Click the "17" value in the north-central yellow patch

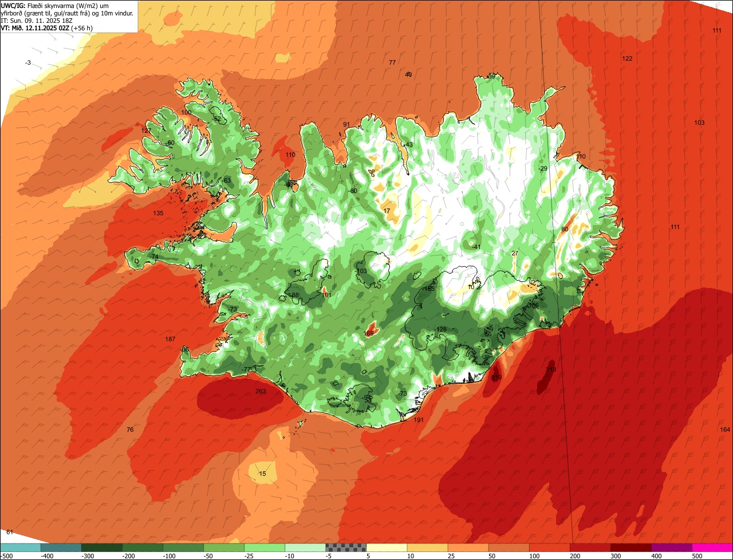(x=387, y=211)
